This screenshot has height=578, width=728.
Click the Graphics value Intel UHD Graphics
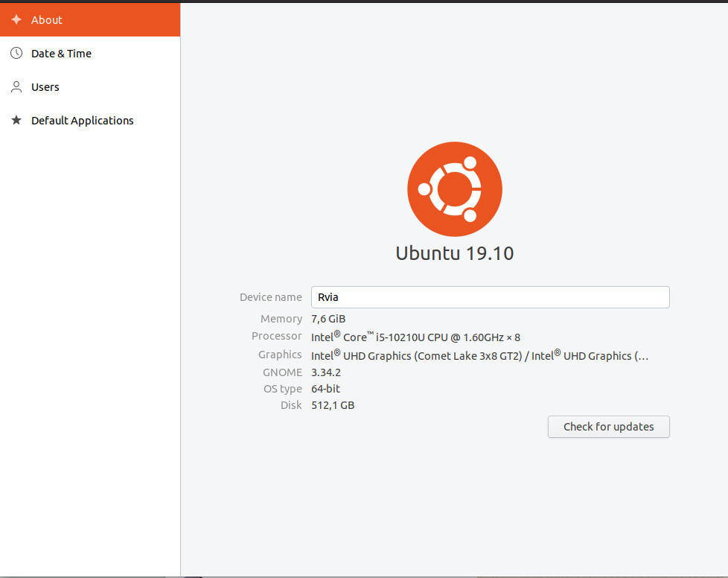(479, 355)
